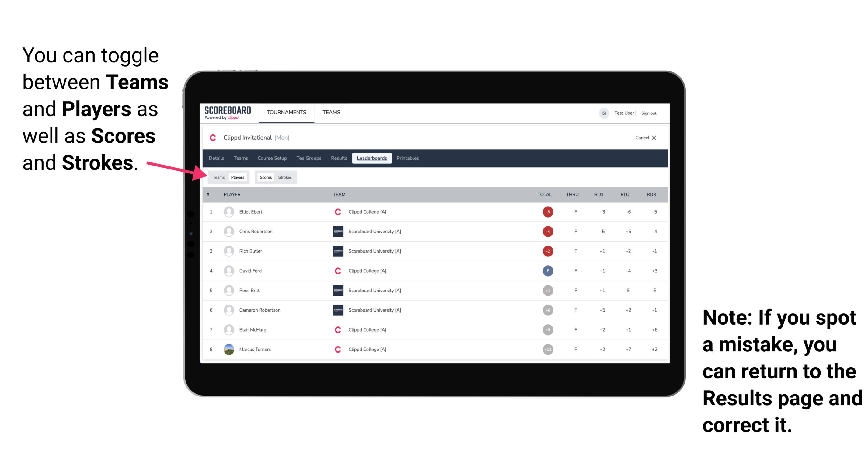The width and height of the screenshot is (868, 467).
Task: Select the Leaderboards navigation tab
Action: pos(372,158)
